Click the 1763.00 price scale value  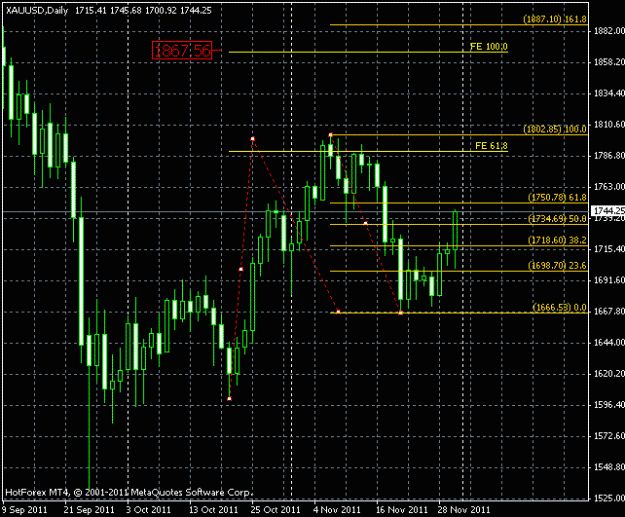pyautogui.click(x=609, y=187)
